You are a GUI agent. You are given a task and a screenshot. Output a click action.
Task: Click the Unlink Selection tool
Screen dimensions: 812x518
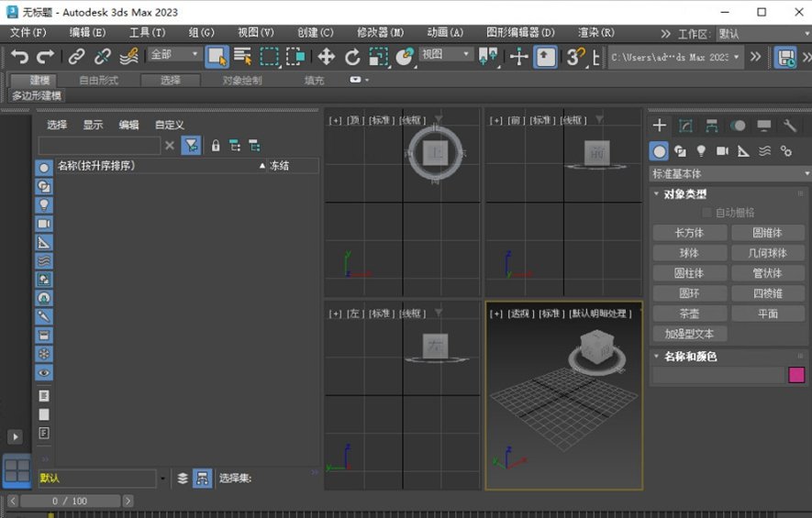point(102,57)
